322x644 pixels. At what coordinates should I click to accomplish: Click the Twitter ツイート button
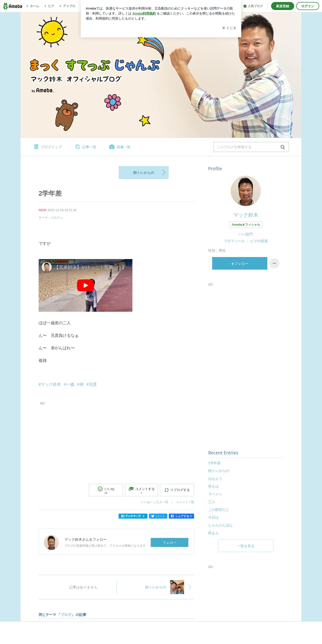tap(158, 516)
